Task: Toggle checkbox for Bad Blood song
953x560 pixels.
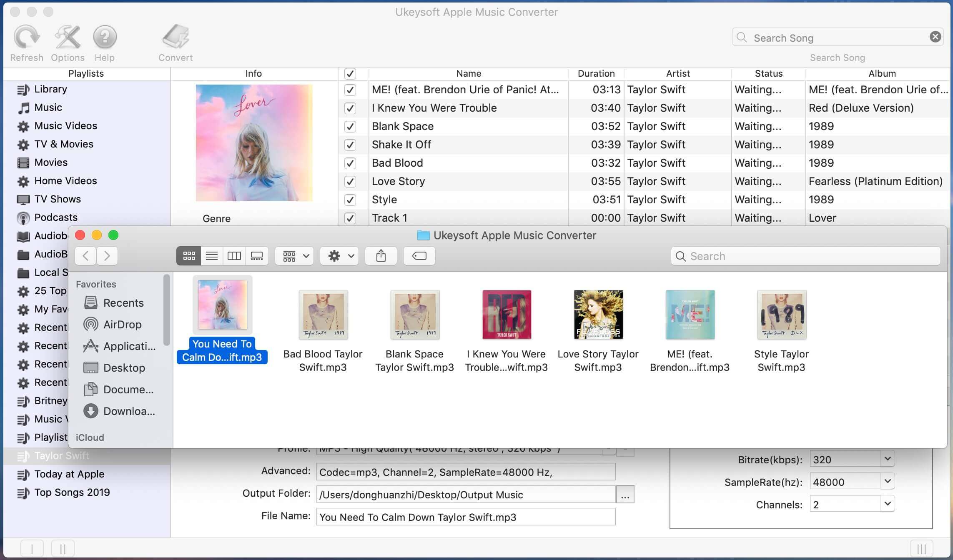Action: tap(350, 163)
